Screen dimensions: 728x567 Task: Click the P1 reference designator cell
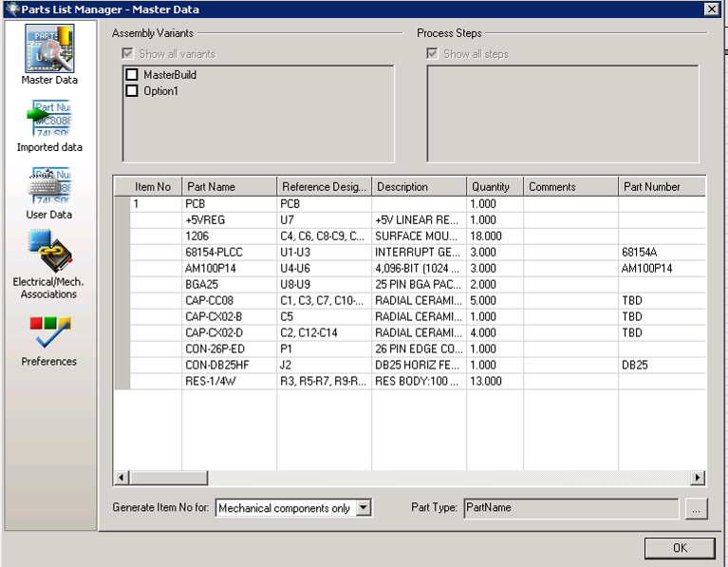pyautogui.click(x=324, y=349)
